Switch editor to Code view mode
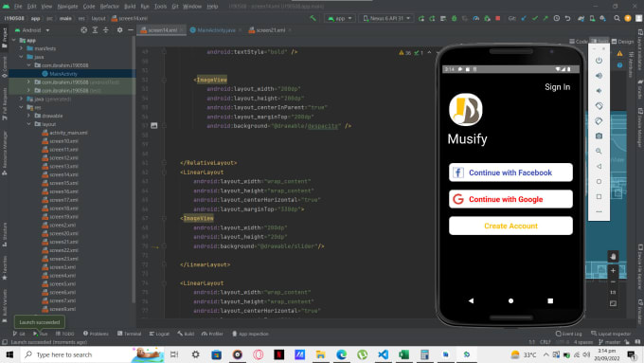The height and width of the screenshot is (363, 644). point(578,42)
